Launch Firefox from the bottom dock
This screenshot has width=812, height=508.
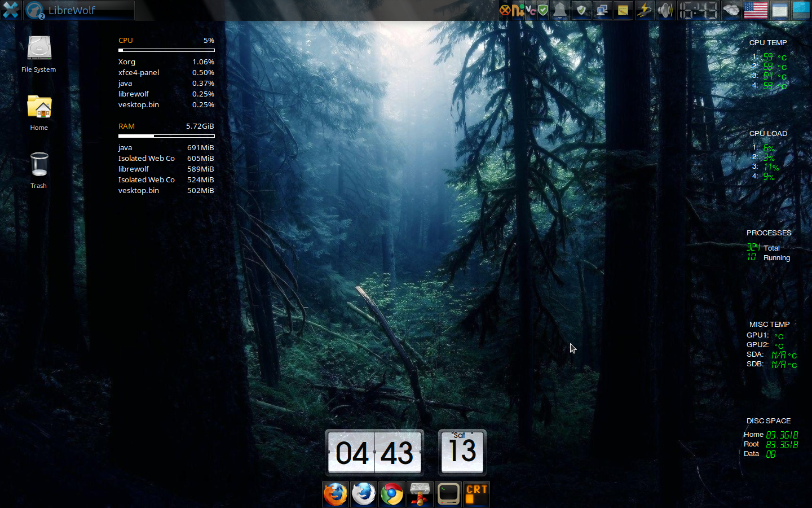pyautogui.click(x=336, y=494)
